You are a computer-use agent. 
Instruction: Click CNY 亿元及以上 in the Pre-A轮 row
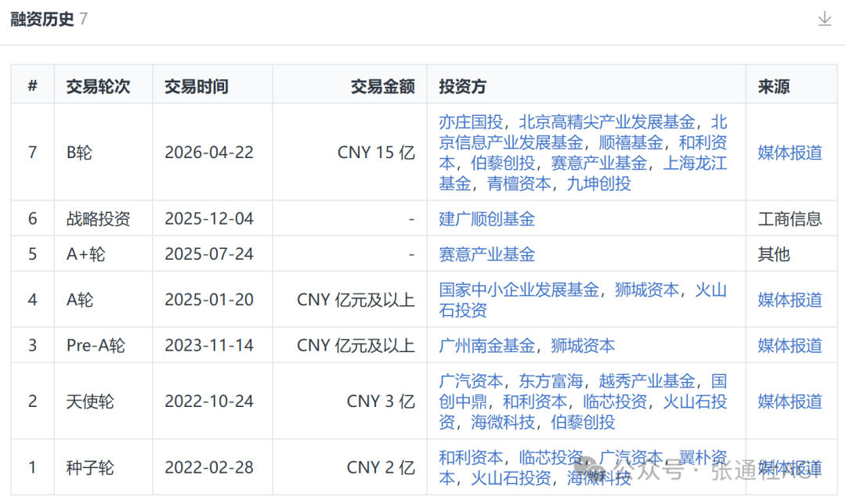click(356, 346)
